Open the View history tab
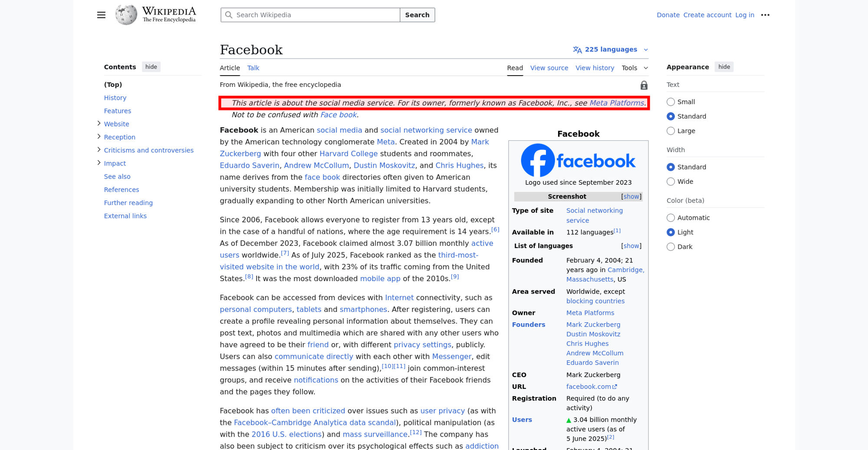 coord(595,68)
